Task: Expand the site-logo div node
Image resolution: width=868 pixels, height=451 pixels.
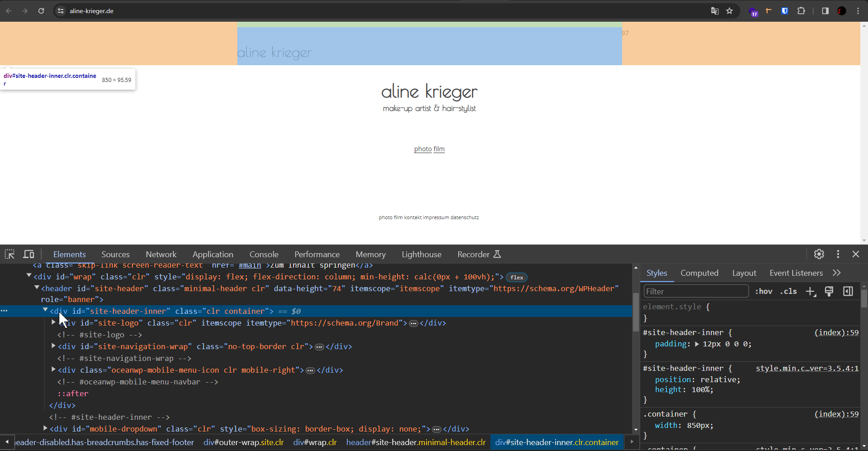Action: click(53, 322)
